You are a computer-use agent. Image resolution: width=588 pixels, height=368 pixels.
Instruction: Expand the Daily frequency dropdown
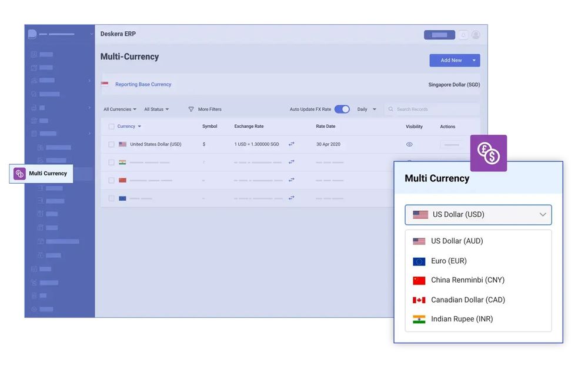365,109
